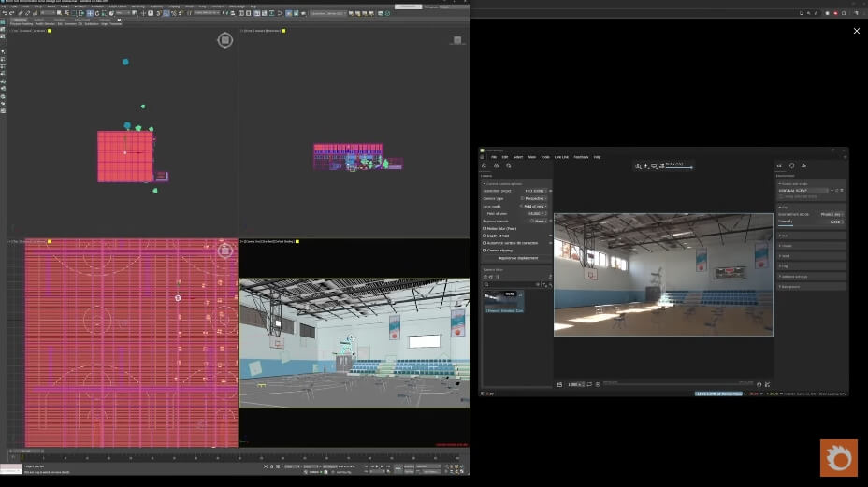
Task: Click the Mirror tool icon in 3ds Max
Action: pos(224,13)
